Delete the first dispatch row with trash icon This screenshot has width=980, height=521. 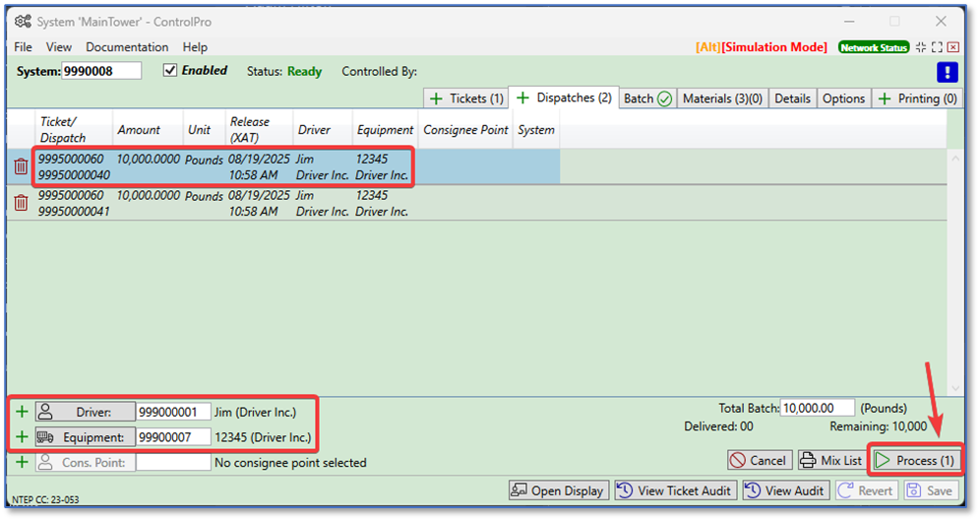(x=21, y=166)
